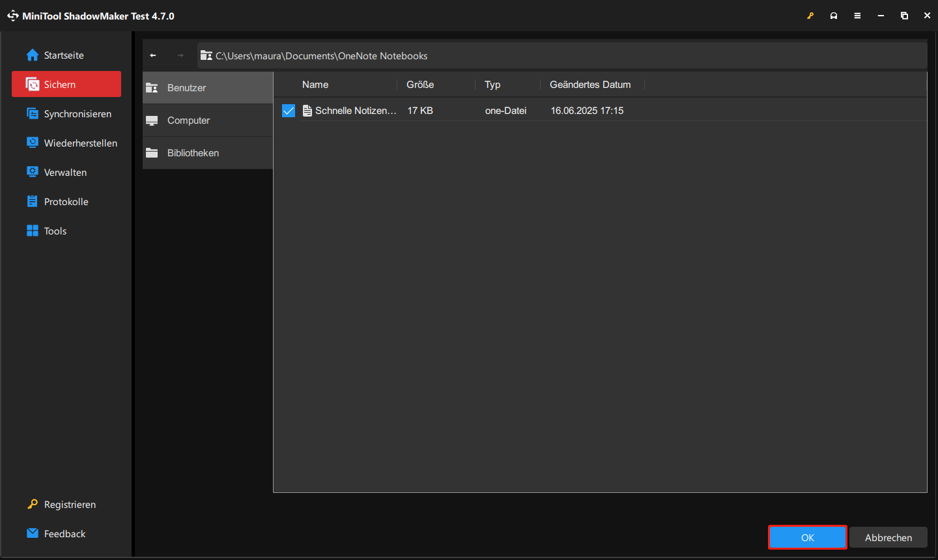Navigate back with the left arrow

pos(153,55)
